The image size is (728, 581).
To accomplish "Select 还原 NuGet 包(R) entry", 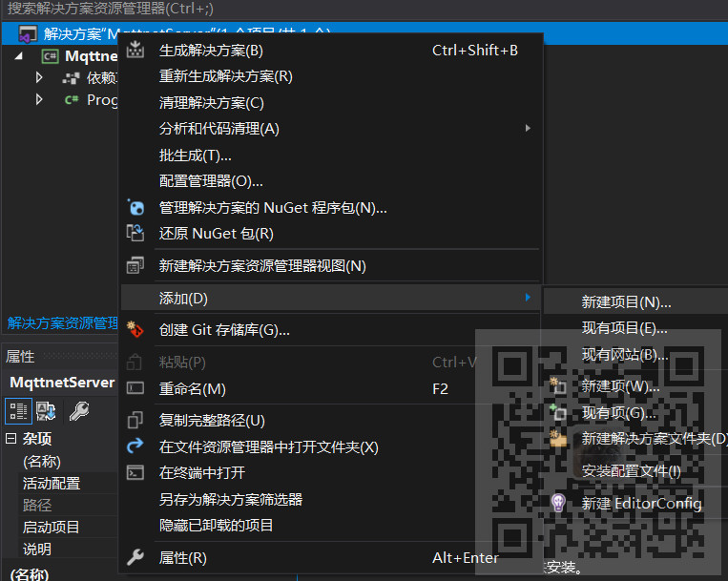I will pos(331,234).
